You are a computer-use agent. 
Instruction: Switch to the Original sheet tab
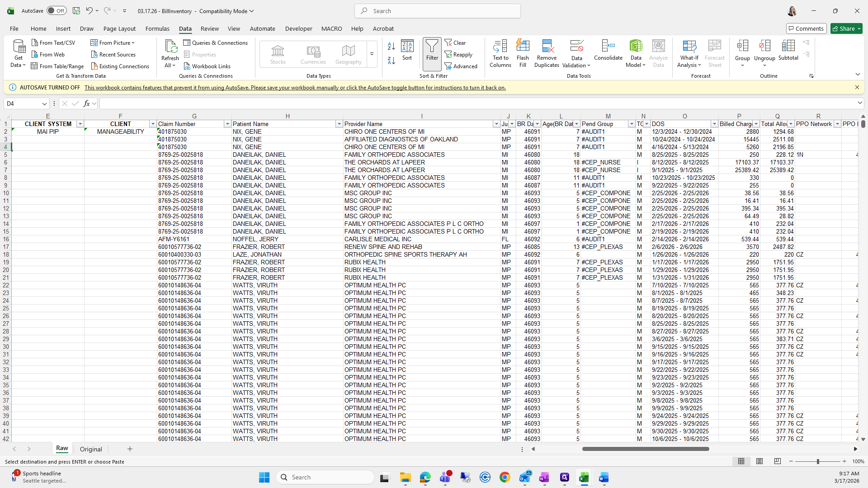91,449
